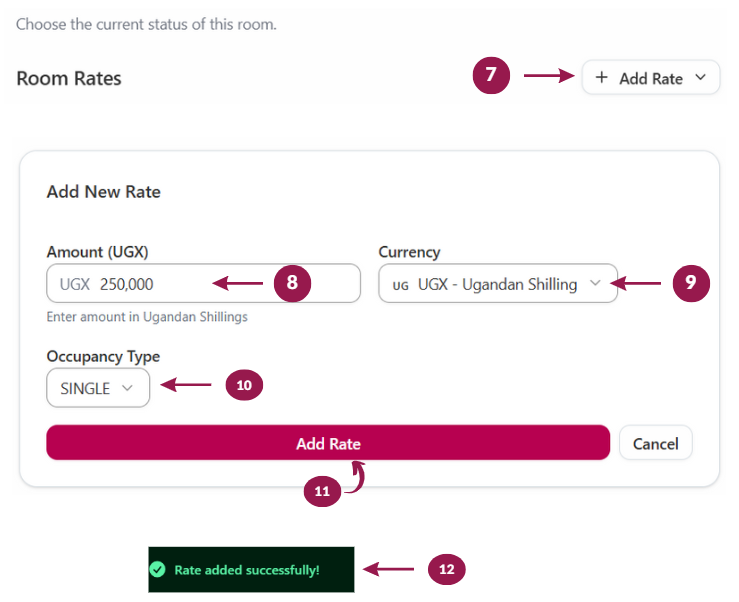This screenshot has height=602, width=739.
Task: Click the "Rate added successfully!" toast message
Action: point(247,570)
